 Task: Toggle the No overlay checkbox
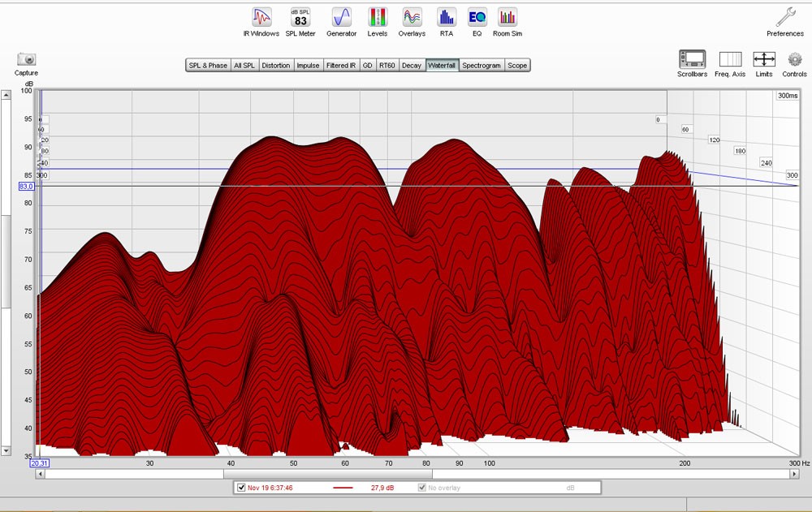tap(422, 488)
